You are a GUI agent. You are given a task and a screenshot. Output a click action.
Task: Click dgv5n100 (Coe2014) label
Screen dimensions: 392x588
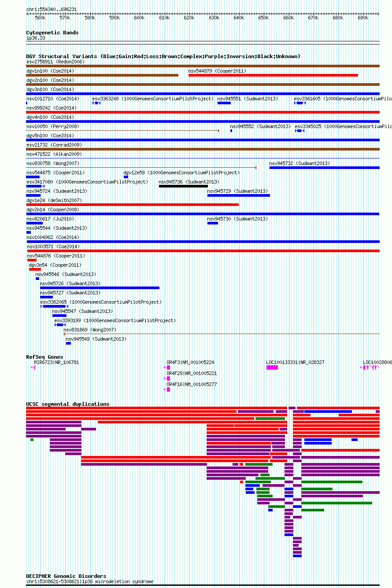(x=50, y=136)
